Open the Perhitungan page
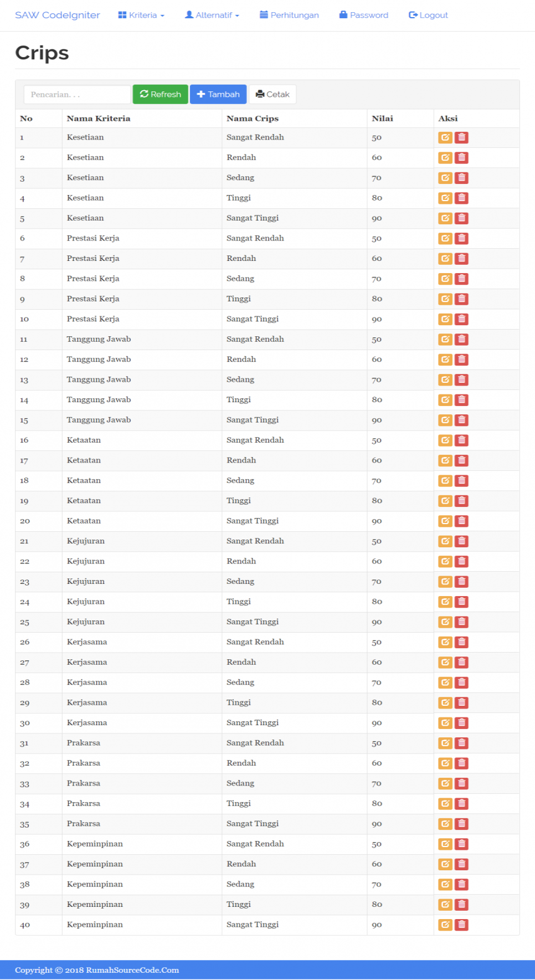Viewport: 535px width, 980px height. click(289, 15)
